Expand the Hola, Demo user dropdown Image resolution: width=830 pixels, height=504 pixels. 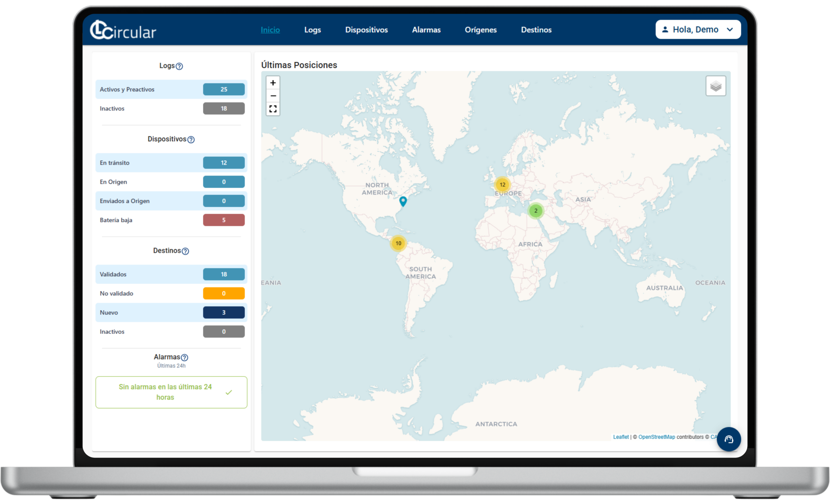pyautogui.click(x=698, y=30)
